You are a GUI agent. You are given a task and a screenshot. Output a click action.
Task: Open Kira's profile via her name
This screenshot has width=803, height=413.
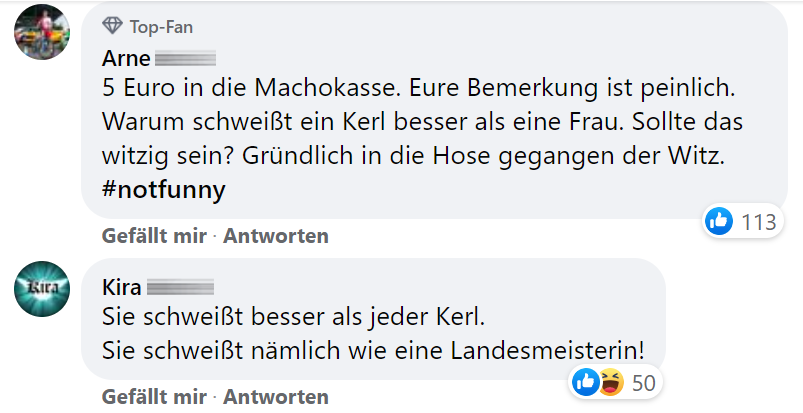click(122, 288)
